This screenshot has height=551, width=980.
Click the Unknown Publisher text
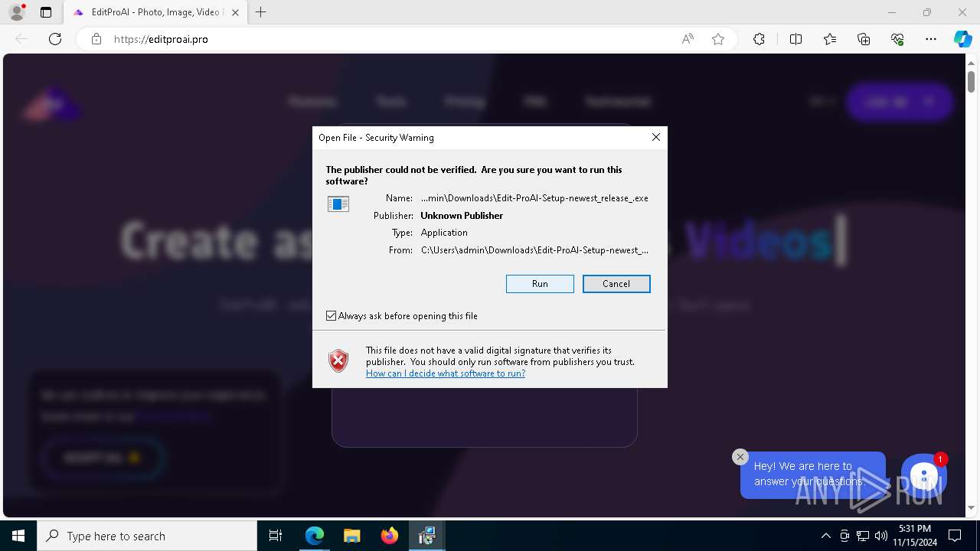click(462, 216)
